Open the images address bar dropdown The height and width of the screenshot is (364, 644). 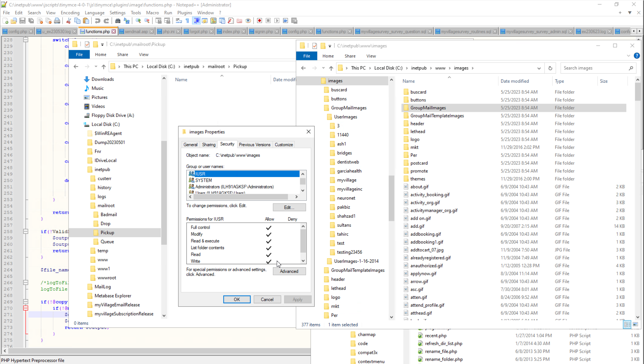point(539,68)
